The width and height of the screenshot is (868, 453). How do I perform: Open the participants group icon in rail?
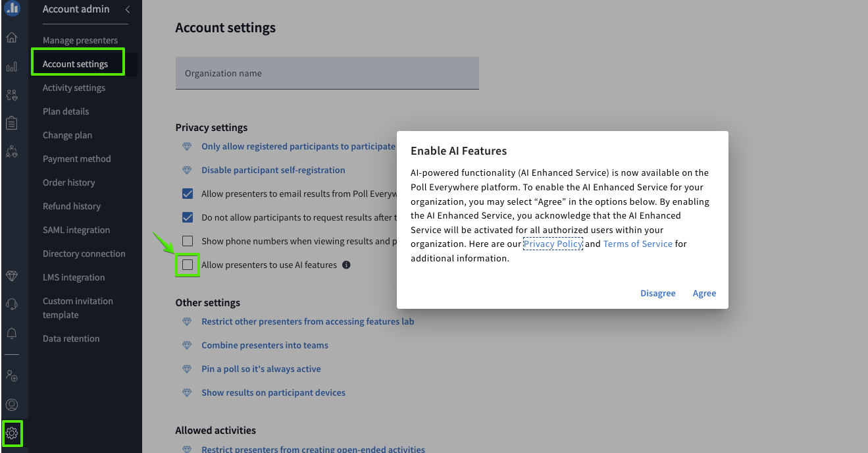tap(12, 95)
